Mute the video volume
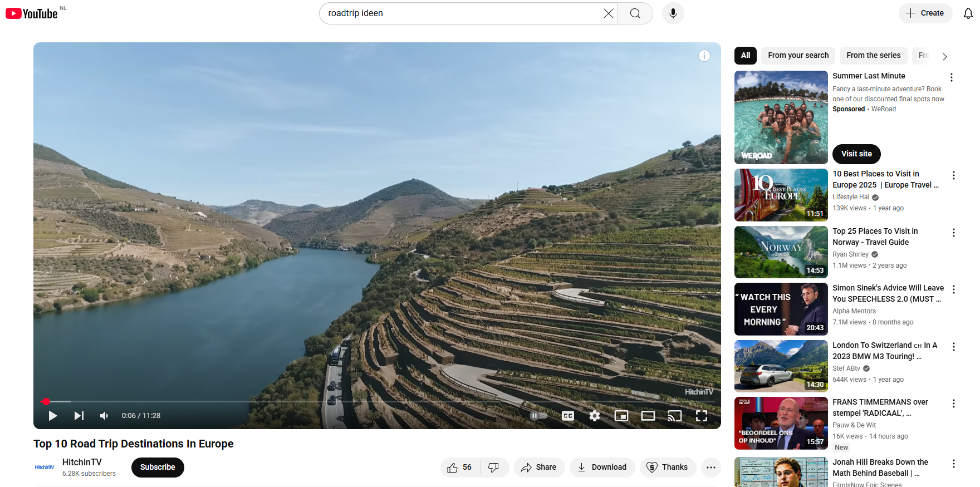The width and height of the screenshot is (980, 487). [x=104, y=416]
